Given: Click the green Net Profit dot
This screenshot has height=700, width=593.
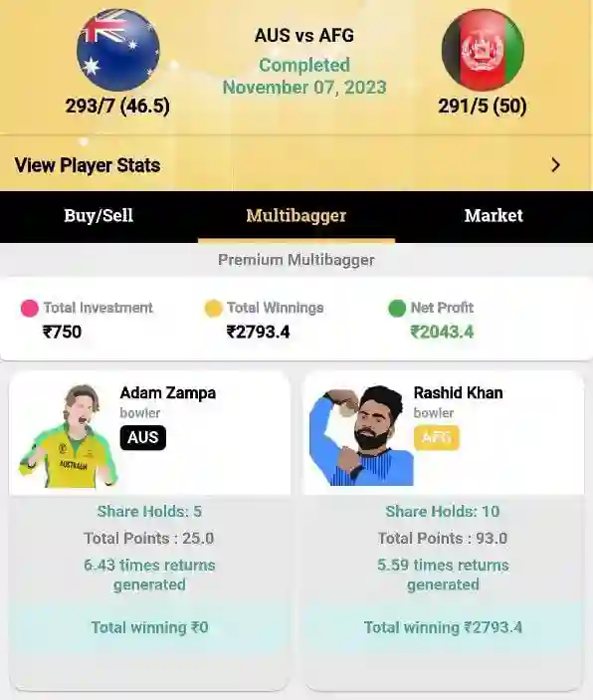Looking at the screenshot, I should [397, 308].
